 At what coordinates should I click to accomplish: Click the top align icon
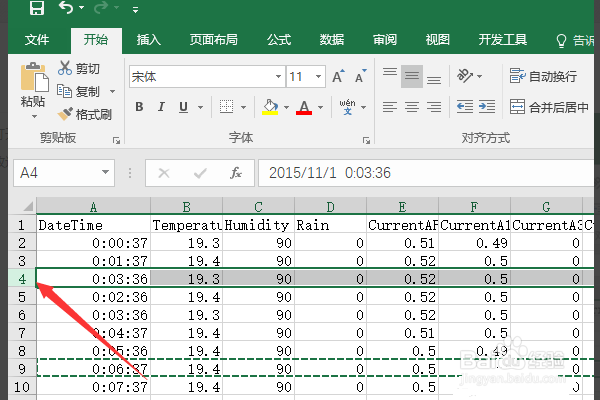coord(390,72)
